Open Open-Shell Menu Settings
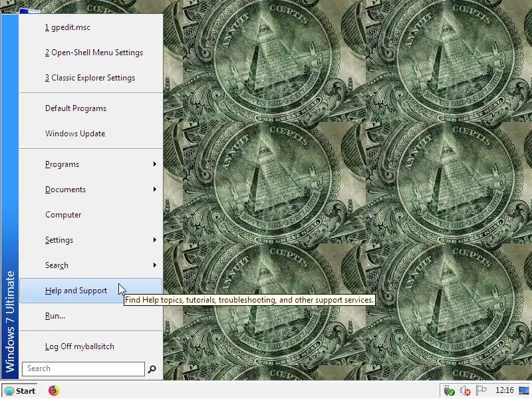Screen dimensions: 532x399 (91, 53)
